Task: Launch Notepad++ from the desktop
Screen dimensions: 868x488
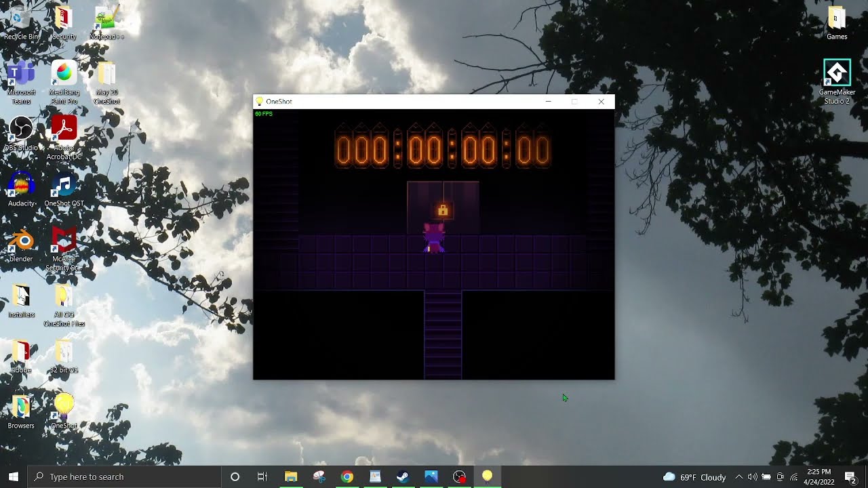Action: tap(106, 23)
